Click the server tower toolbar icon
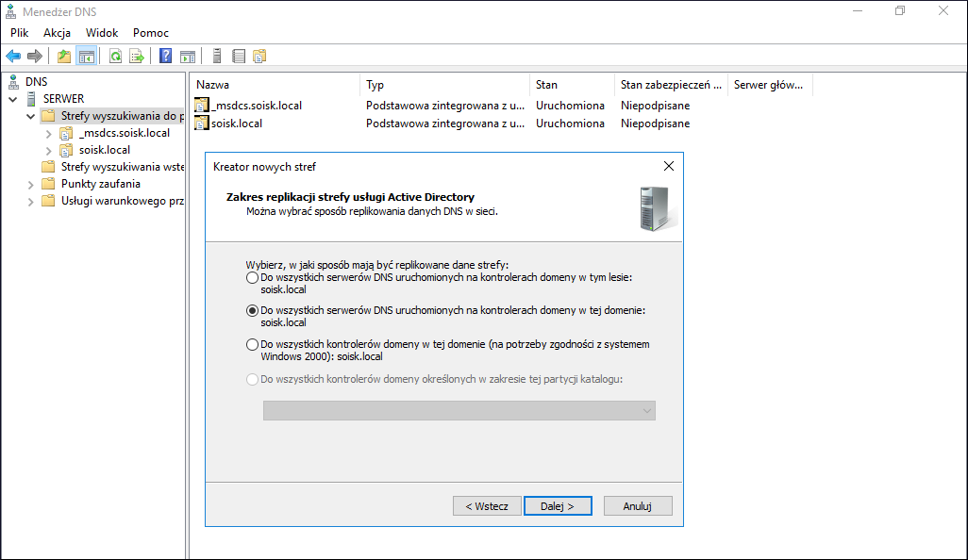This screenshot has height=560, width=968. point(217,57)
